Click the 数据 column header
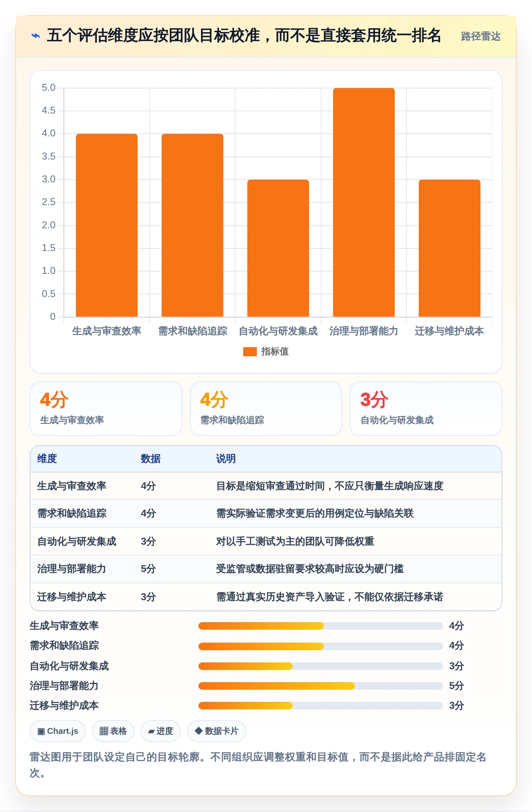Image resolution: width=532 pixels, height=812 pixels. [151, 459]
